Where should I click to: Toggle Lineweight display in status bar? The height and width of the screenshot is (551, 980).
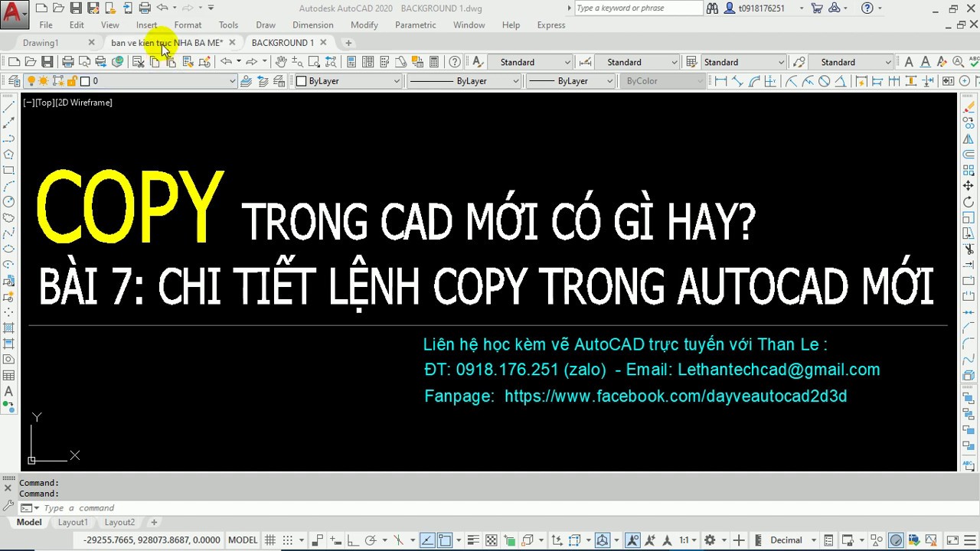click(473, 540)
